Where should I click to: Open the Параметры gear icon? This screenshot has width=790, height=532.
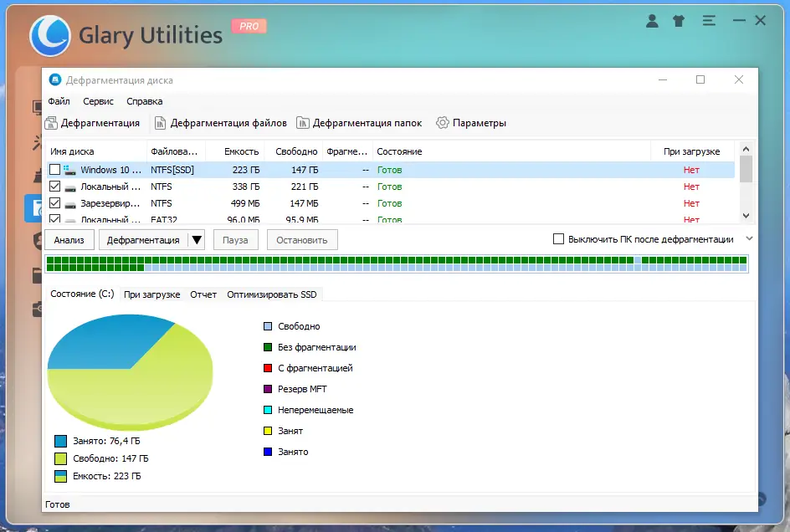click(443, 123)
